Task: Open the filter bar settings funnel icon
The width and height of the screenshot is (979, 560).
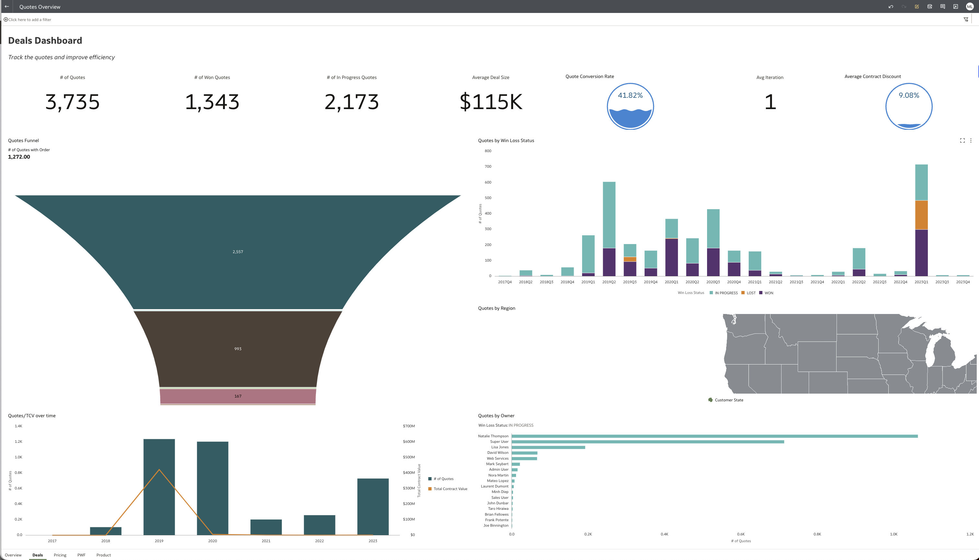Action: [x=965, y=20]
